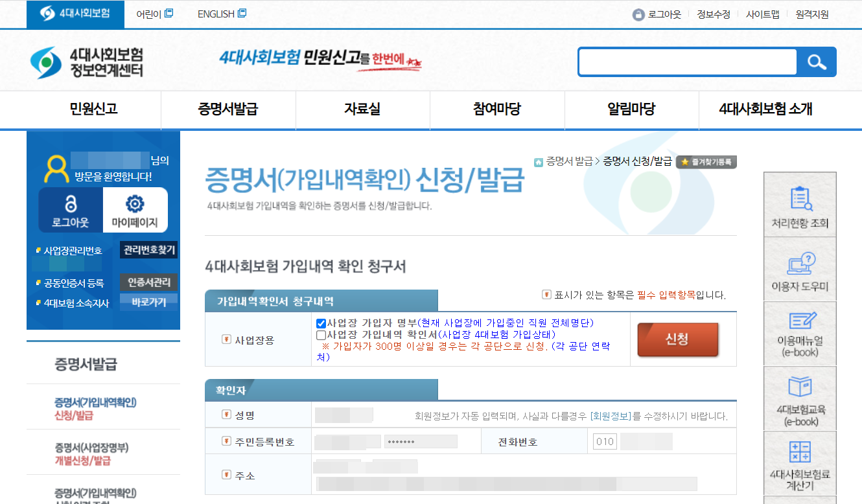The width and height of the screenshot is (862, 504).
Task: Select 증명서(사업장명부) 개별신청/발급 in sidebar
Action: click(x=91, y=454)
